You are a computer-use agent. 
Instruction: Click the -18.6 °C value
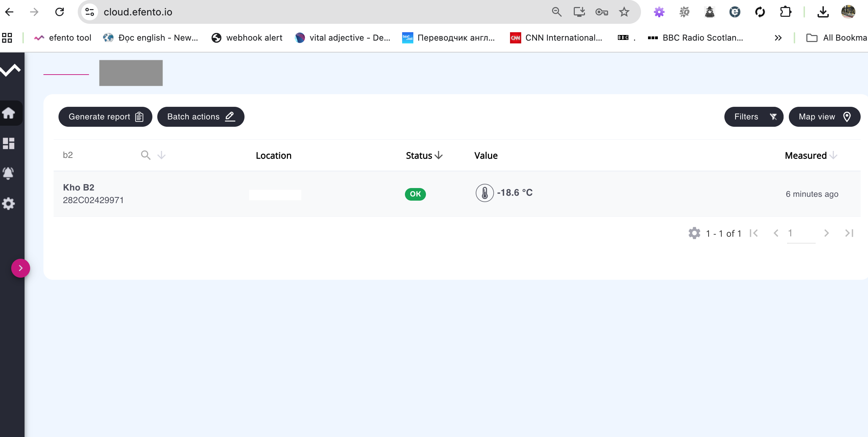(515, 193)
